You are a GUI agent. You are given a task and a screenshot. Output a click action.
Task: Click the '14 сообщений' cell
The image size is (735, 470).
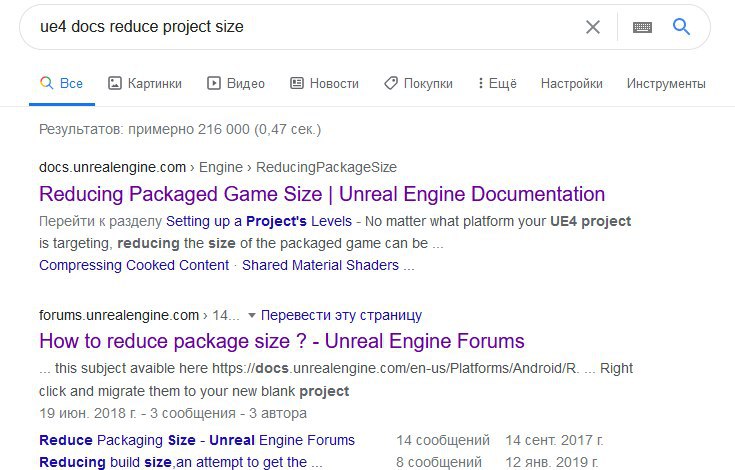443,440
